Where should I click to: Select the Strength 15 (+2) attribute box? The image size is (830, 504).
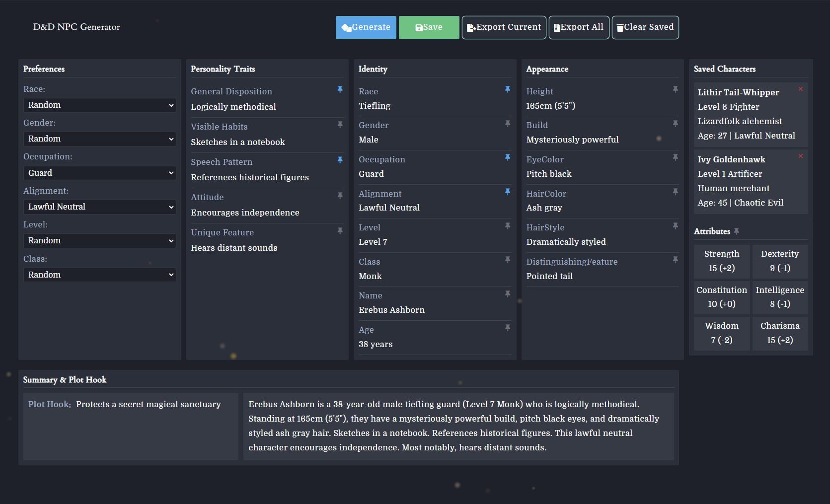722,261
